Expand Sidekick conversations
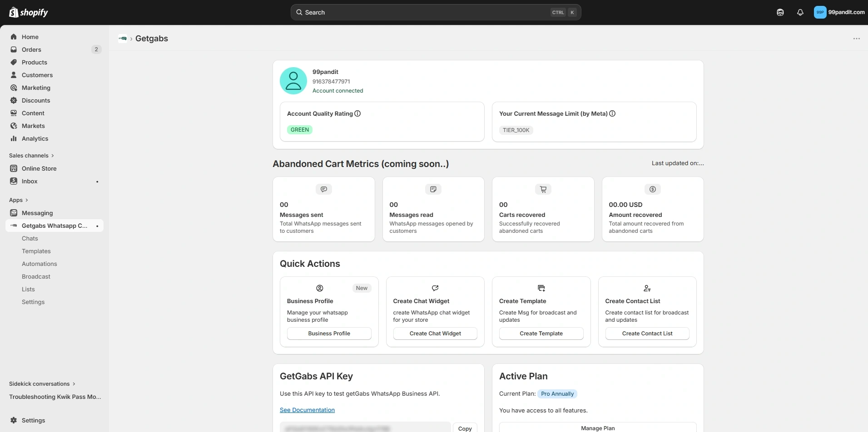868x432 pixels. click(73, 383)
